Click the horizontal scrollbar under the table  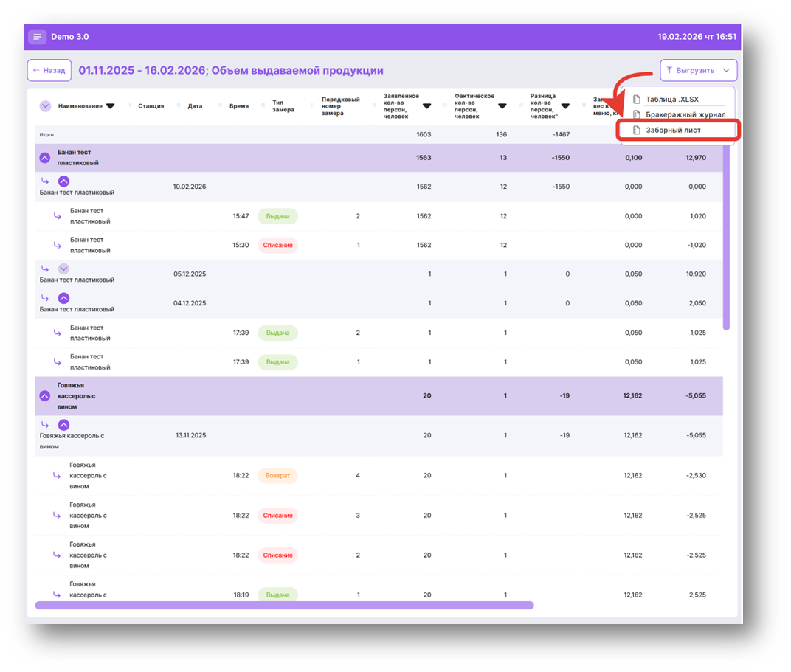(x=284, y=606)
